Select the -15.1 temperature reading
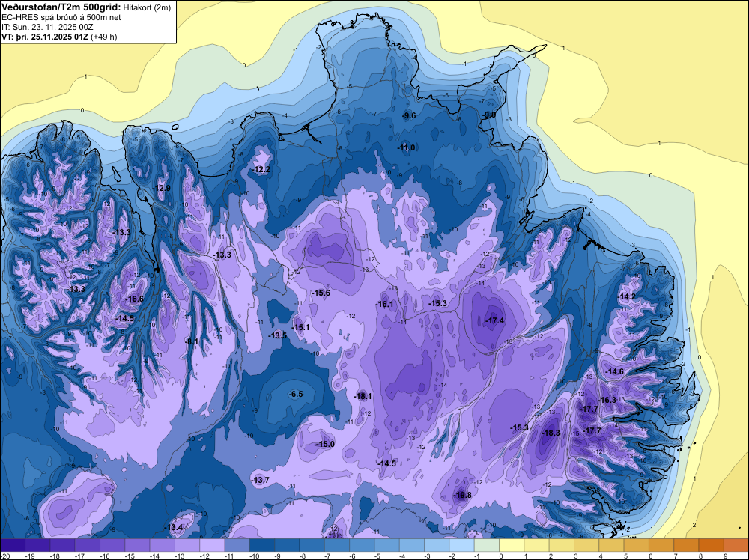749x560 pixels. pyautogui.click(x=300, y=327)
